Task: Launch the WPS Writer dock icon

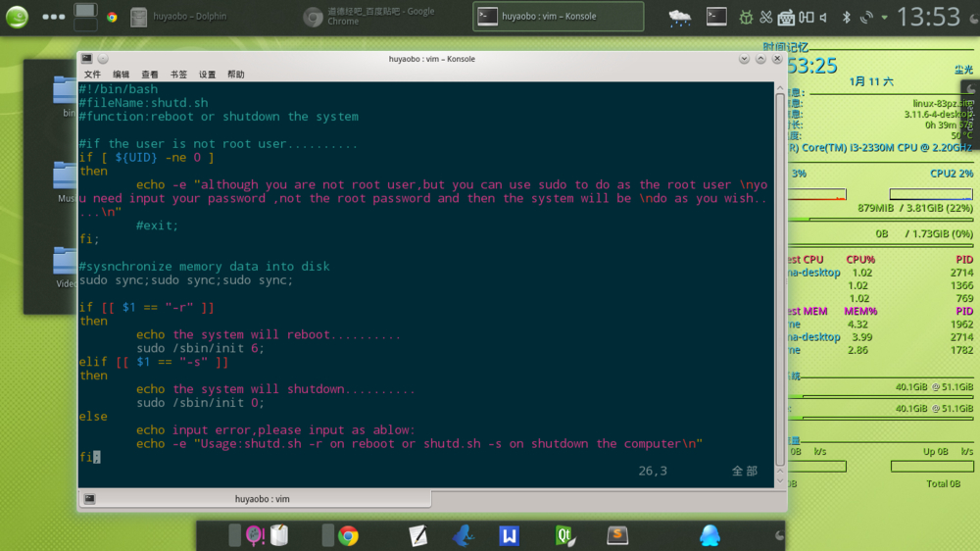Action: 510,536
